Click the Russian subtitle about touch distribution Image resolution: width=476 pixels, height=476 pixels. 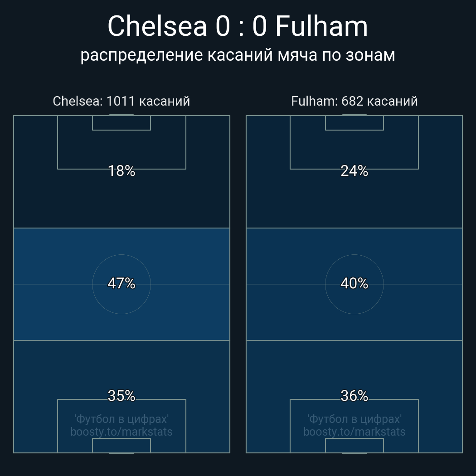point(238,55)
